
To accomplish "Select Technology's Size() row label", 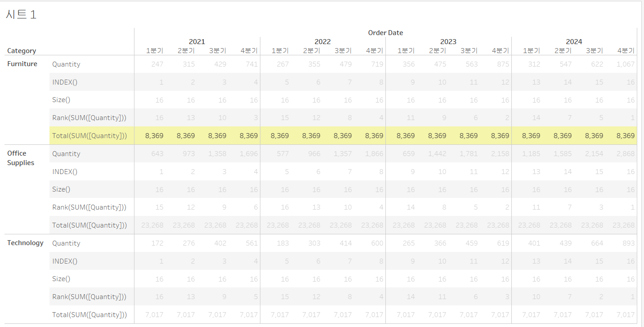I will (61, 279).
